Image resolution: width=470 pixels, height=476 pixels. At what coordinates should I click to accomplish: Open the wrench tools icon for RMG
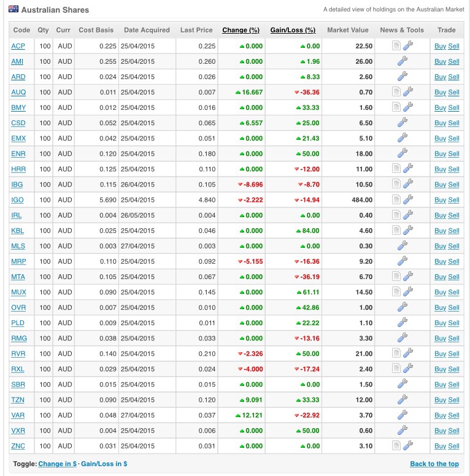(x=403, y=338)
